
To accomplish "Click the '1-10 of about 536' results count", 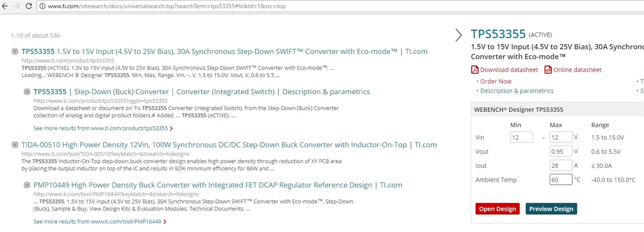I will click(x=36, y=36).
